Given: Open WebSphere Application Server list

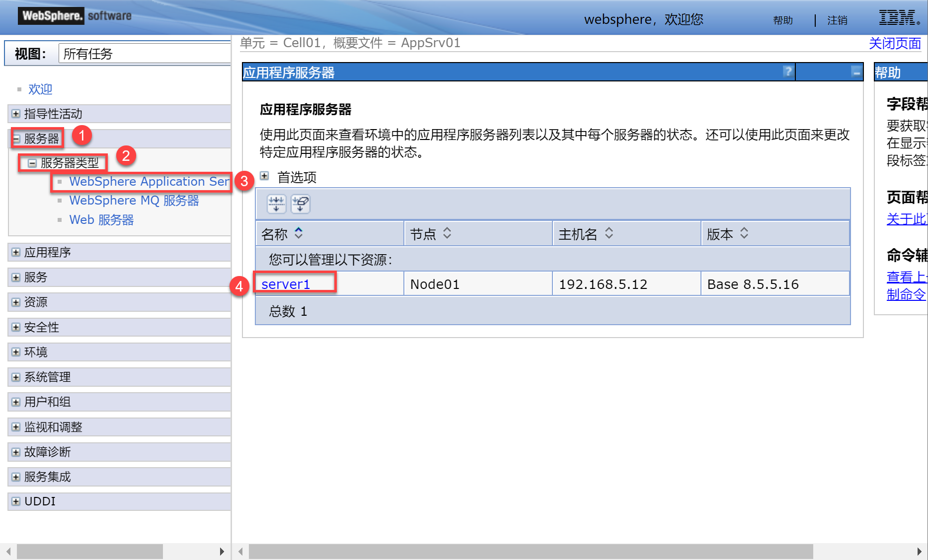Looking at the screenshot, I should (150, 181).
